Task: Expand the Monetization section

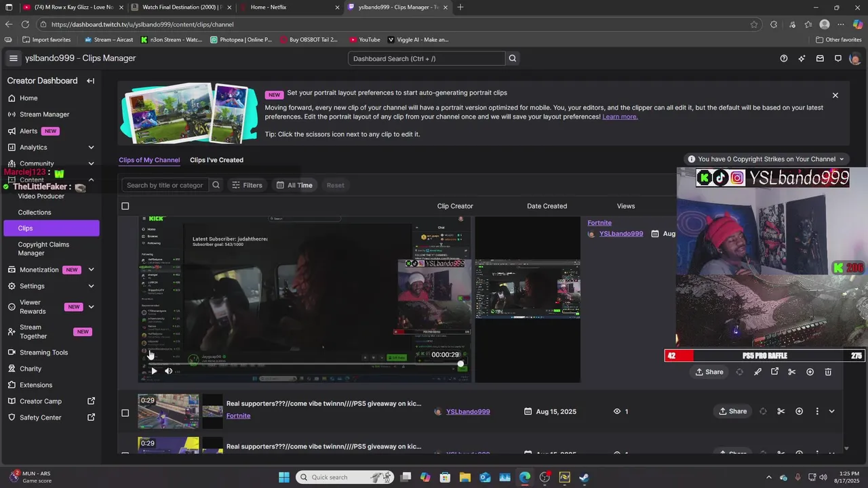Action: (x=91, y=270)
